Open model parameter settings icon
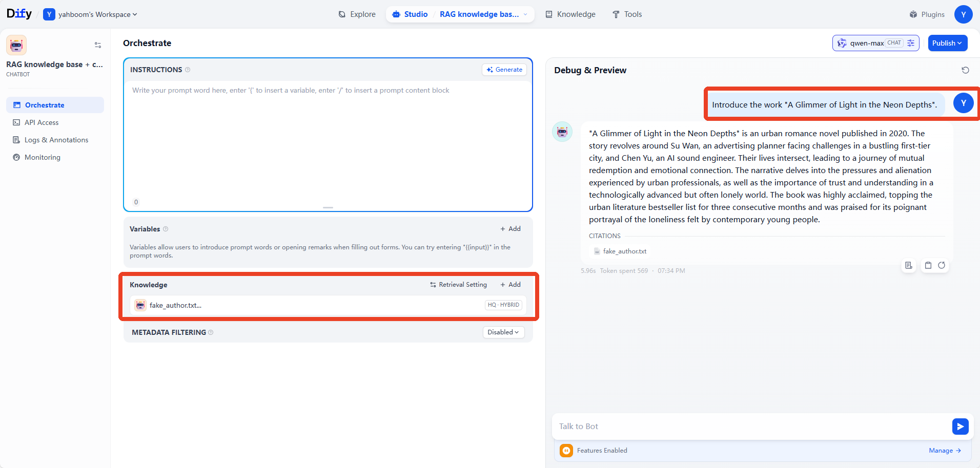 [x=911, y=43]
